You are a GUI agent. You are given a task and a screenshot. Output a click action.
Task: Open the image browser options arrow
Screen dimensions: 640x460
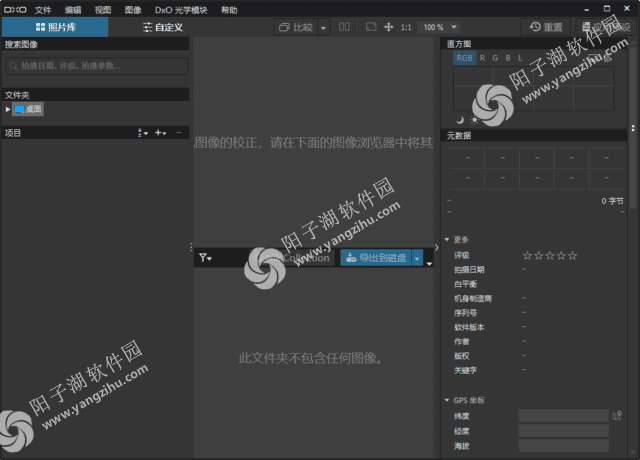click(429, 264)
